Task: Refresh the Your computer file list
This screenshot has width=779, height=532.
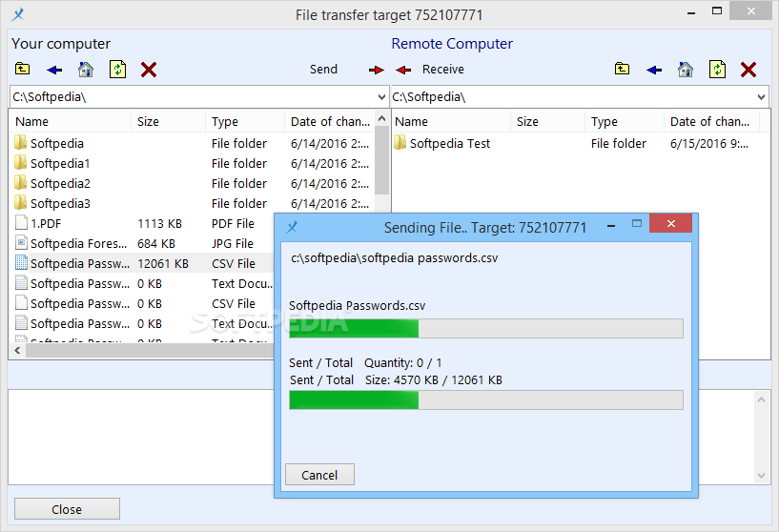Action: [117, 69]
